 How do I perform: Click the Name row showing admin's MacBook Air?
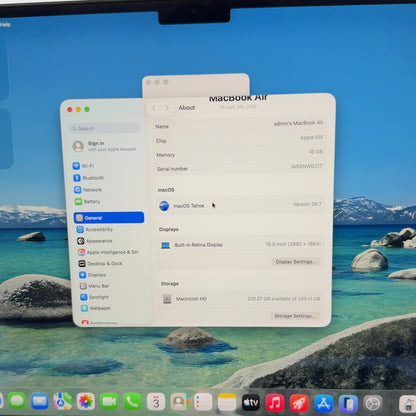coord(239,125)
